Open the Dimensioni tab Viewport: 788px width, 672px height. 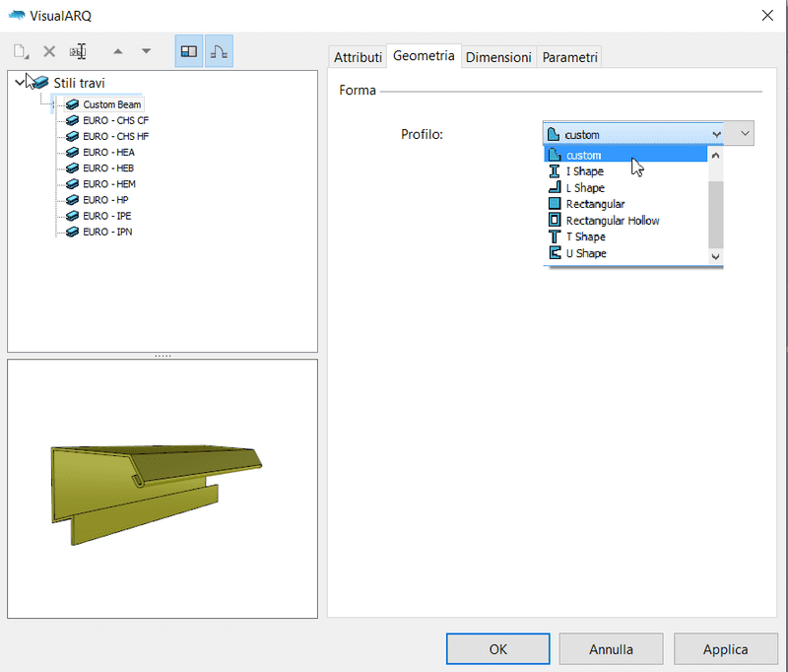pos(498,57)
